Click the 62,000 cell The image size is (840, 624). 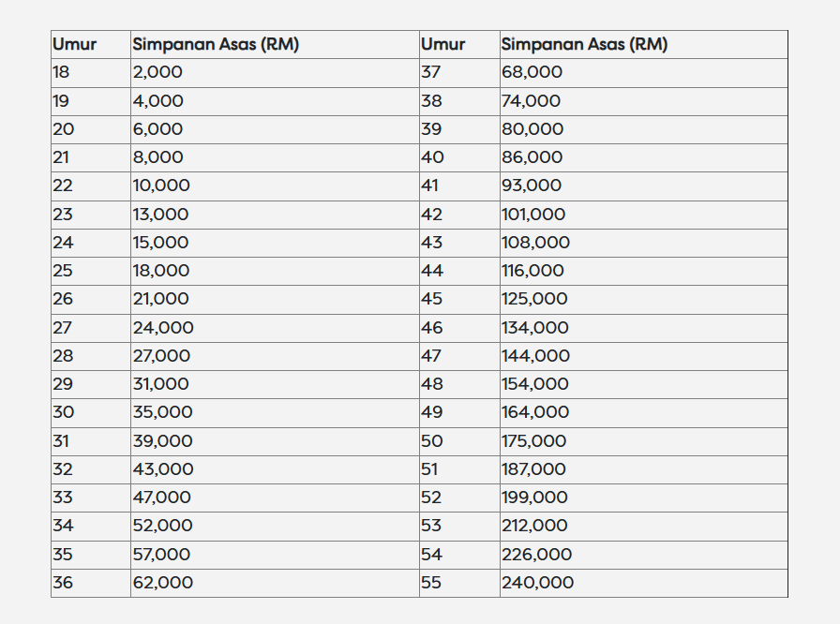point(275,584)
